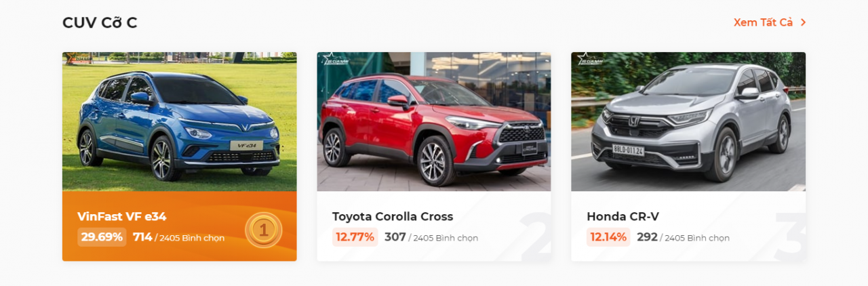Click the 12.77% vote badge

tap(355, 237)
